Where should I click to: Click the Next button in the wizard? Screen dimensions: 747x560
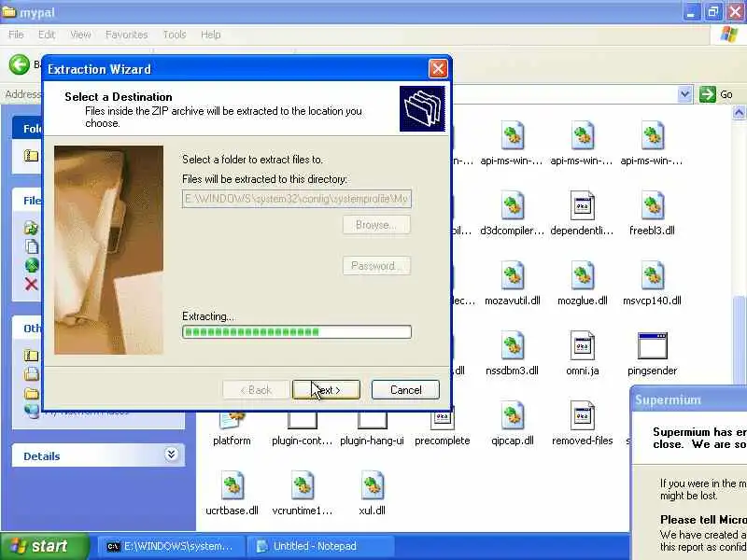click(326, 390)
